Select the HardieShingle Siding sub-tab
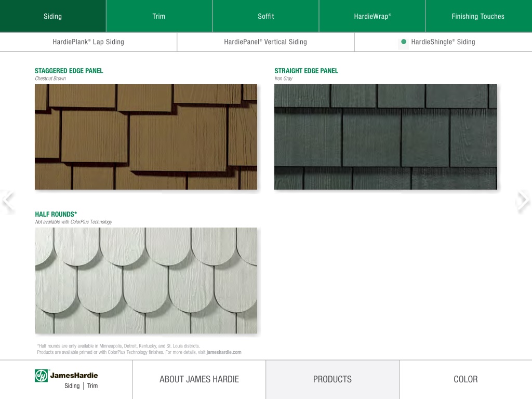The height and width of the screenshot is (399, 532). [443, 42]
